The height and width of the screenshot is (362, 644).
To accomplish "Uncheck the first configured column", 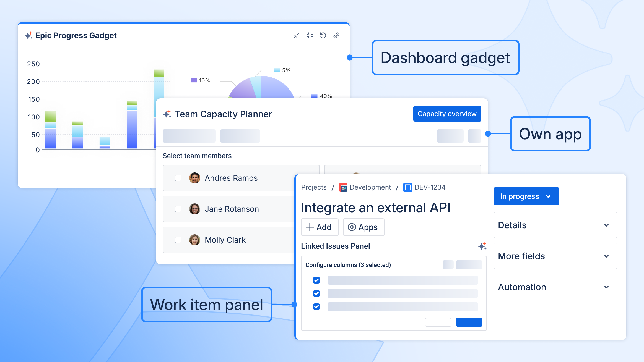I will 316,280.
